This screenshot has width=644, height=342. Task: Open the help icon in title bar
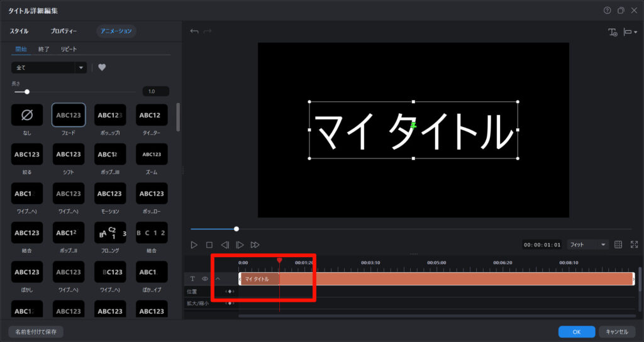click(607, 11)
